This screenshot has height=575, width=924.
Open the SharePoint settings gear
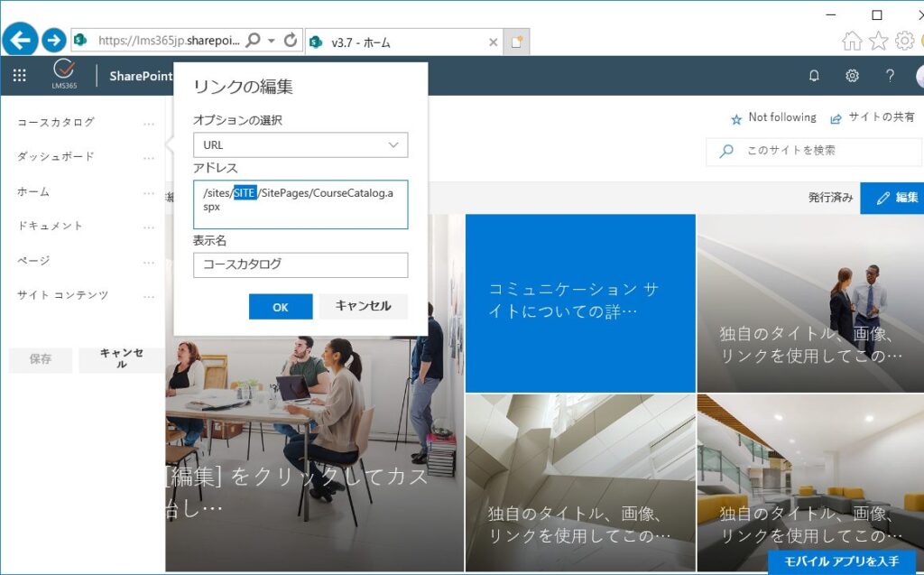pyautogui.click(x=852, y=76)
